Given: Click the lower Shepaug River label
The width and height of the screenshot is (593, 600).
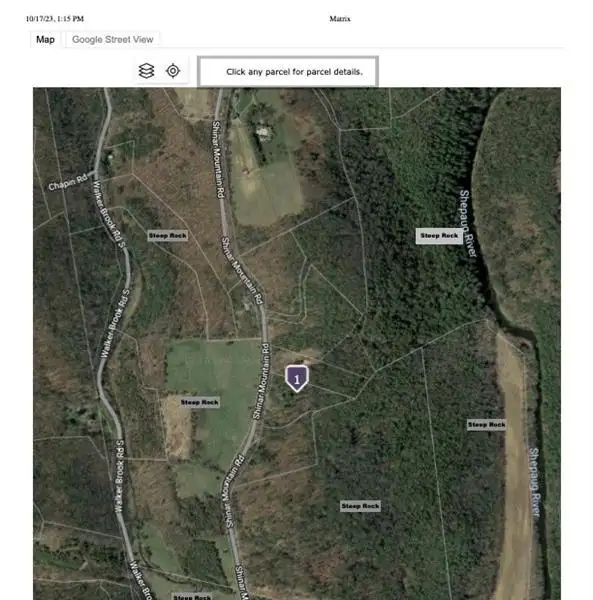Looking at the screenshot, I should (535, 483).
